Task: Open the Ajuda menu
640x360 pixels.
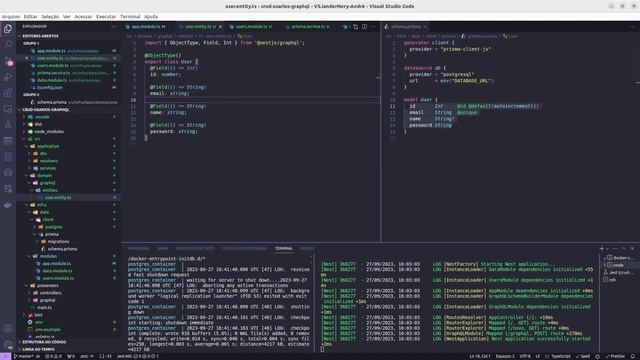Action: pyautogui.click(x=151, y=17)
